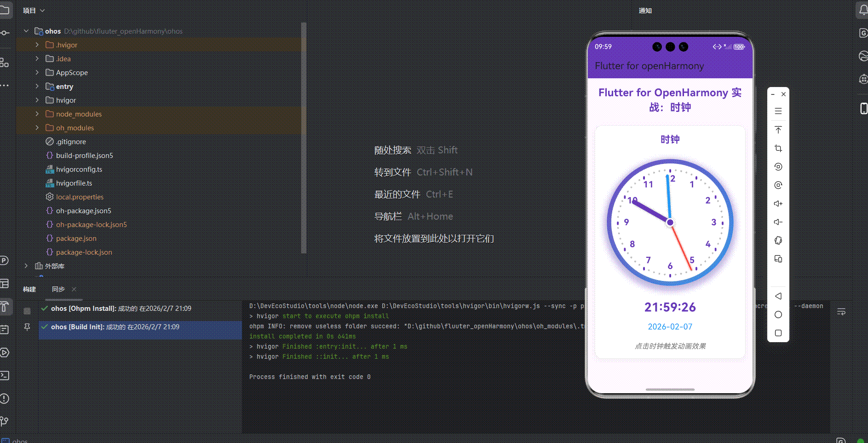Open the Notifications bell icon
868x443 pixels.
coord(863,10)
